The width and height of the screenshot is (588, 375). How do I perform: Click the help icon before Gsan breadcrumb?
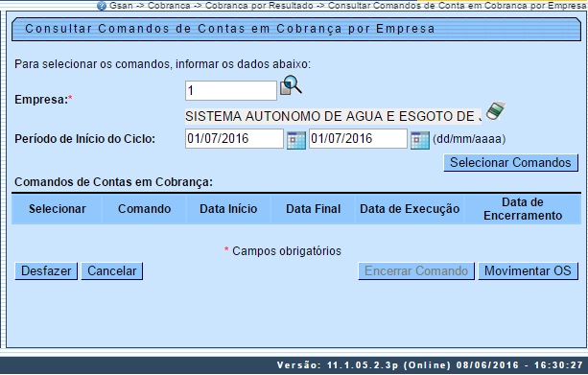[x=102, y=6]
